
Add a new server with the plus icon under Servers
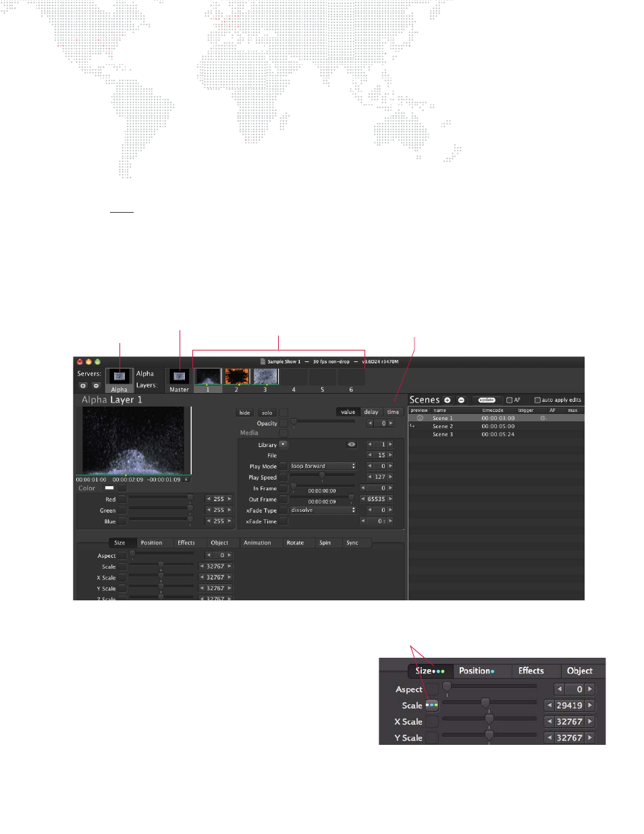tap(83, 386)
